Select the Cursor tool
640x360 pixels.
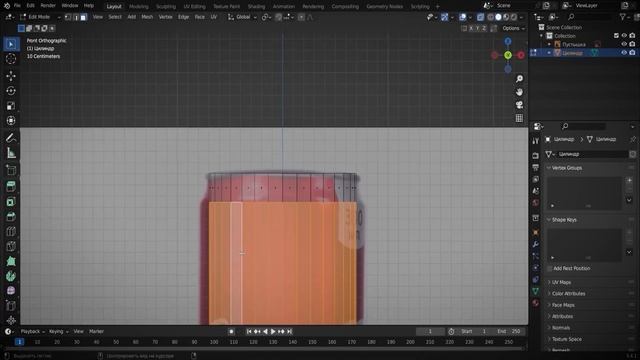(11, 59)
